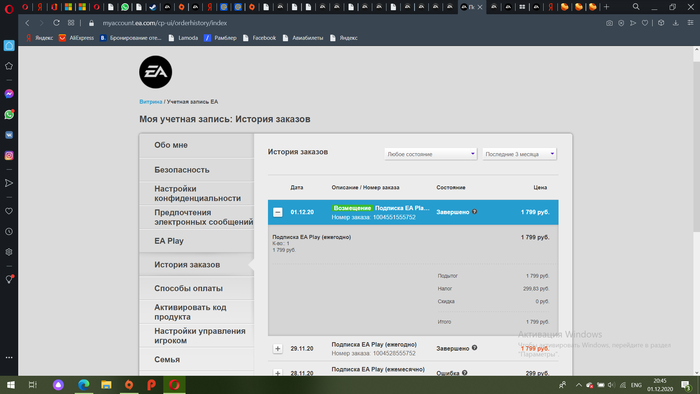Show info icon next to Завершено 01.12.20

point(475,212)
